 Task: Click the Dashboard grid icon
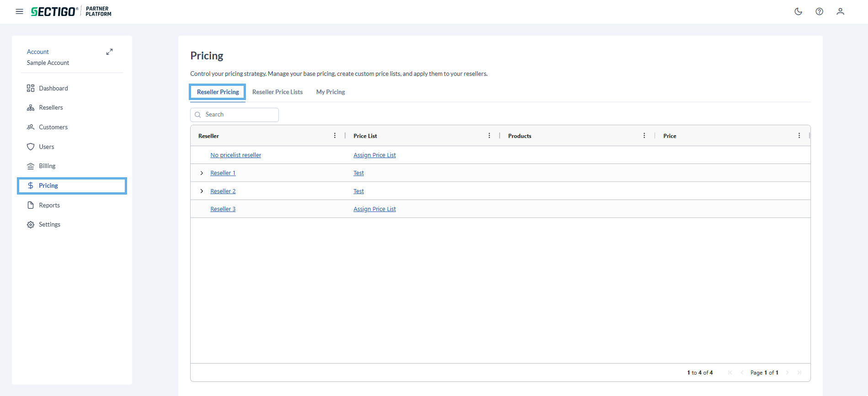[31, 88]
